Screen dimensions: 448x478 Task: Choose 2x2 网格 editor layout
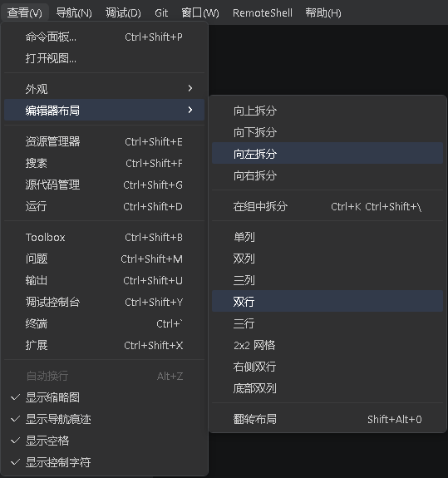pyautogui.click(x=327, y=345)
